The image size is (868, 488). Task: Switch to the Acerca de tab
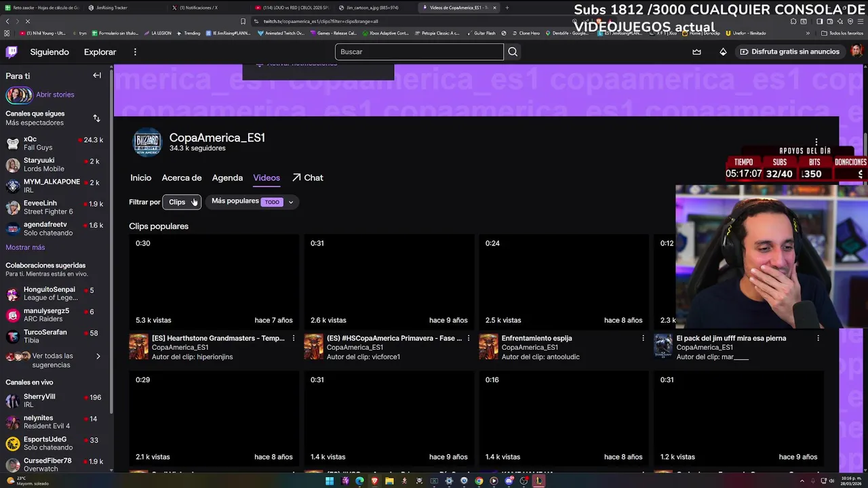pyautogui.click(x=182, y=178)
